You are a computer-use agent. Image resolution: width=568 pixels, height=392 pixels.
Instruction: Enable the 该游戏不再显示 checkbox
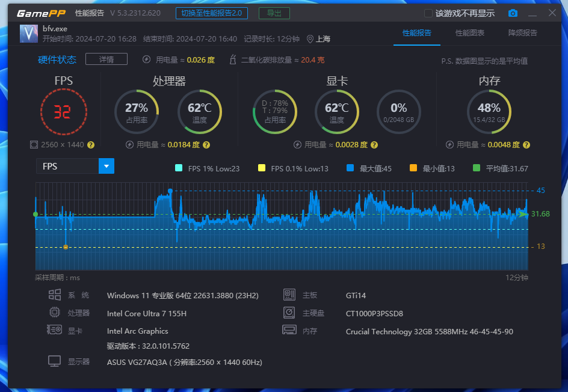click(428, 13)
